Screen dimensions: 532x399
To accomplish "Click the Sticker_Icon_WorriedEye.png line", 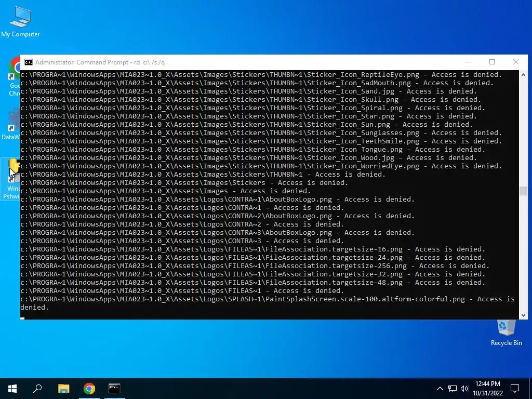I will point(261,166).
